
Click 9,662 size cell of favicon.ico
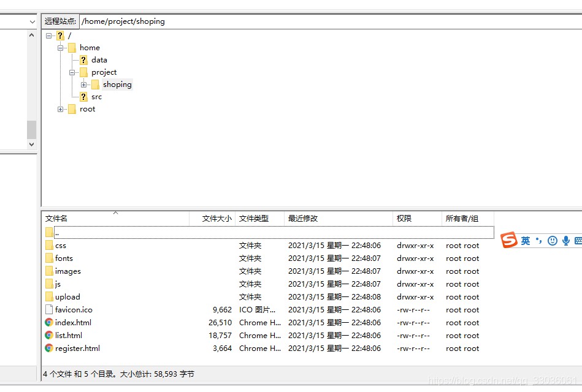[222, 310]
